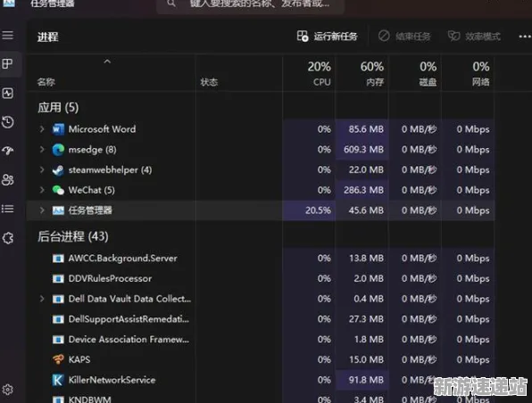Click the 效率模式 efficiency mode button
532x403 pixels.
point(474,37)
